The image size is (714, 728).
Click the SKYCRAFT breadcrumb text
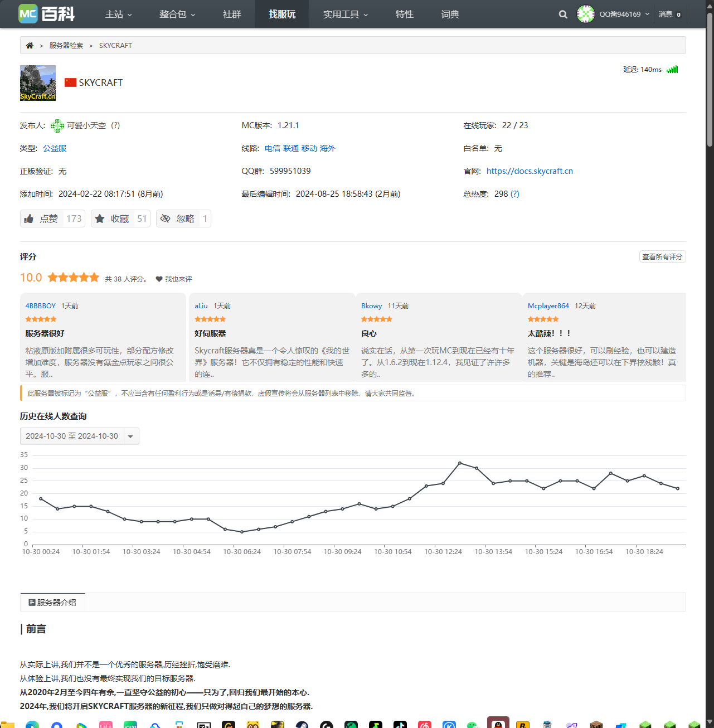(115, 46)
